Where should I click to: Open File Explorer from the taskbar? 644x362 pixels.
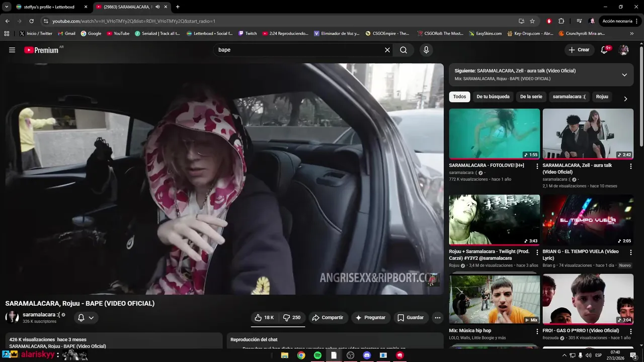pyautogui.click(x=284, y=355)
